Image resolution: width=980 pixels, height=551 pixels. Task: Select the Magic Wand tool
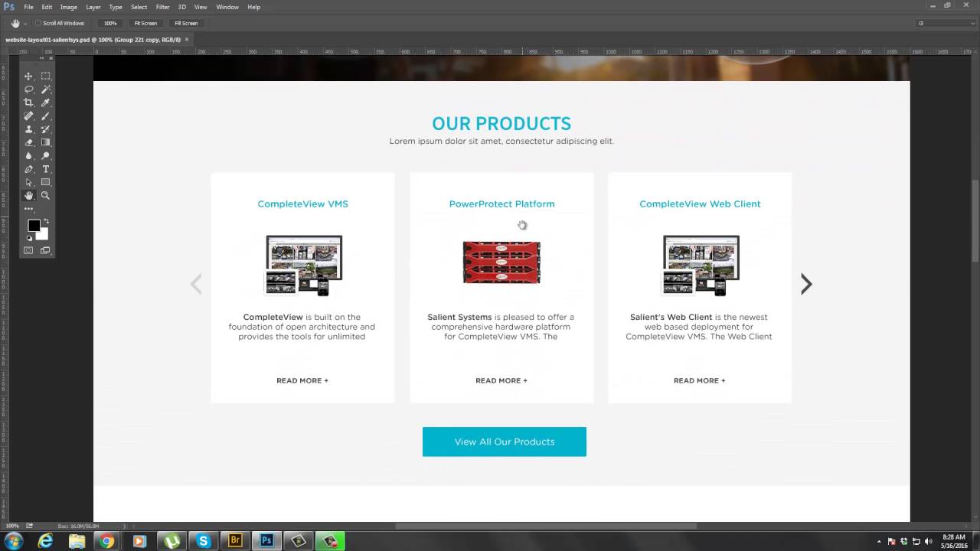(x=45, y=90)
